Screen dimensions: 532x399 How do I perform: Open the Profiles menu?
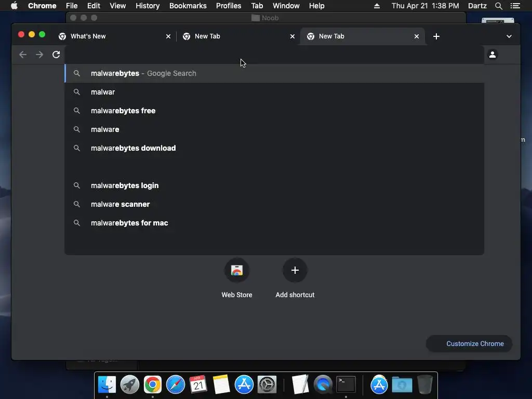tap(229, 6)
